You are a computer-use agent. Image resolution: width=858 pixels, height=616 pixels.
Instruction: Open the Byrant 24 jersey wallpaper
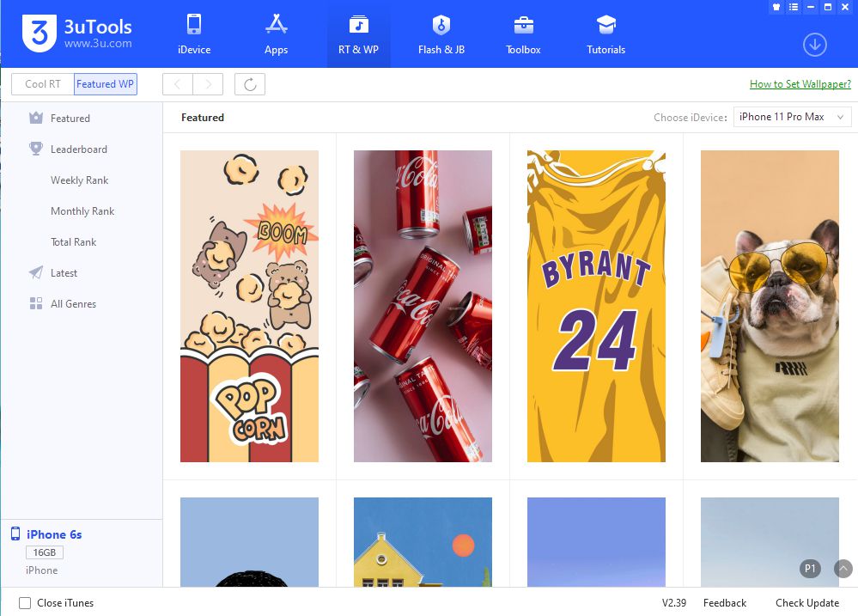595,305
